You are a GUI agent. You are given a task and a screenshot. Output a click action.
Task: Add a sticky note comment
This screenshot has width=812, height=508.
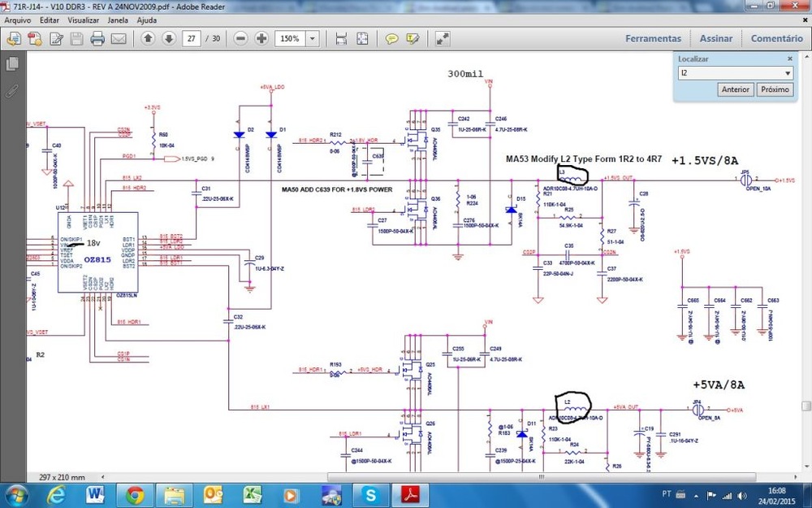click(x=391, y=38)
